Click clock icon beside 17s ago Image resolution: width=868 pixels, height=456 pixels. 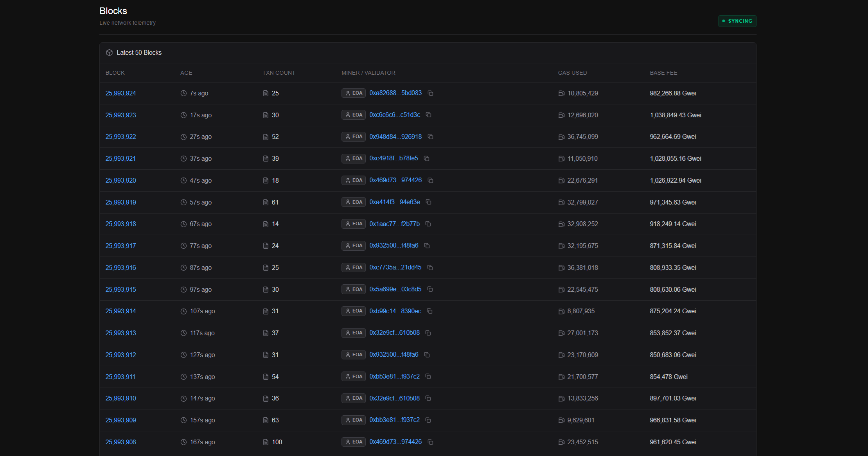point(183,115)
